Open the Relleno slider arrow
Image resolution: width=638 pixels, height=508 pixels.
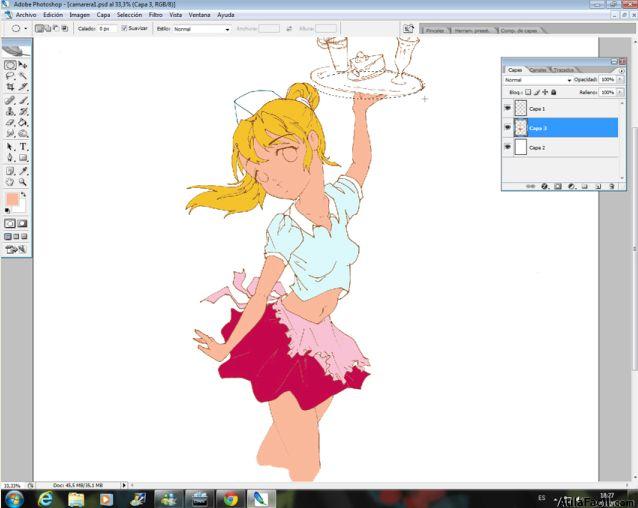pyautogui.click(x=620, y=92)
